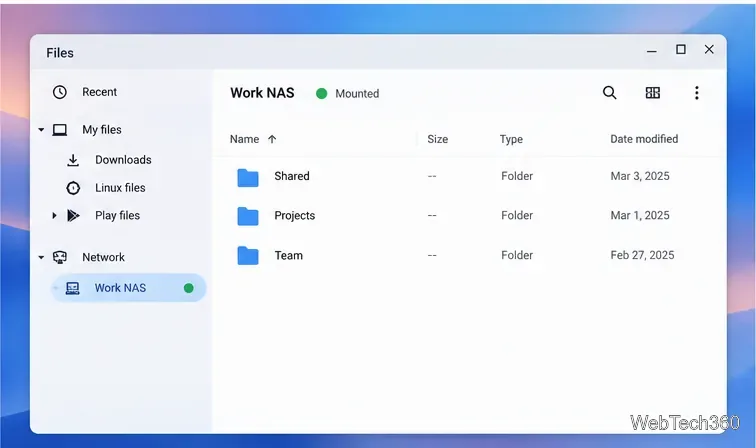Image resolution: width=756 pixels, height=448 pixels.
Task: Minimize the Files window
Action: pos(652,51)
